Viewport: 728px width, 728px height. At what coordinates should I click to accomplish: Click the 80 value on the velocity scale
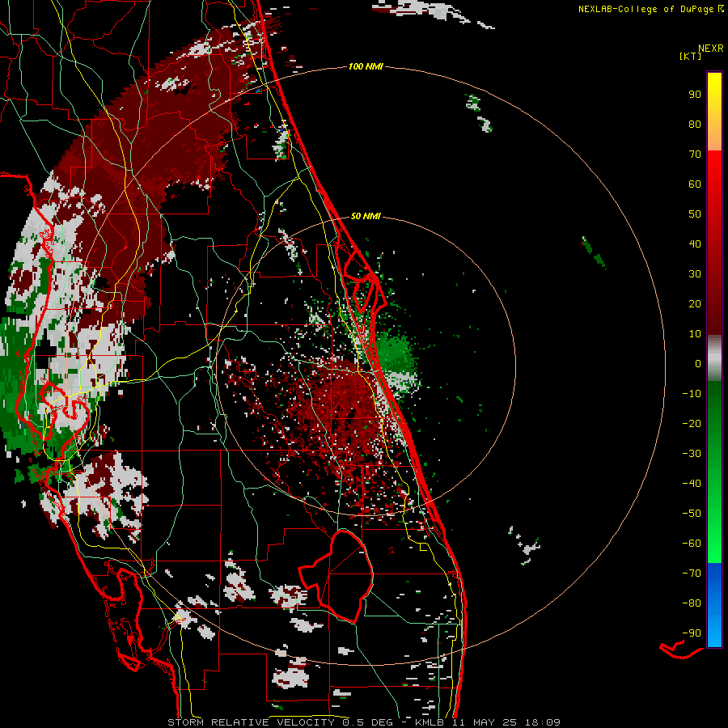(695, 124)
